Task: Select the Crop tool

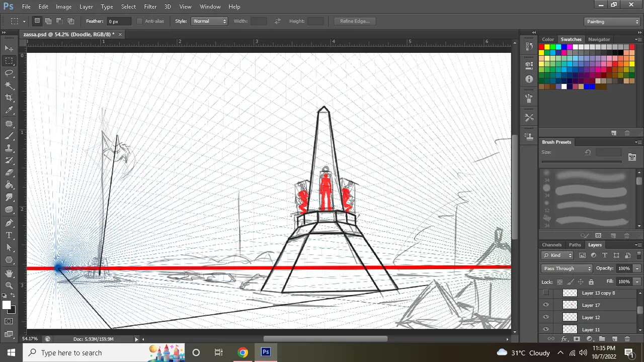Action: pos(9,98)
